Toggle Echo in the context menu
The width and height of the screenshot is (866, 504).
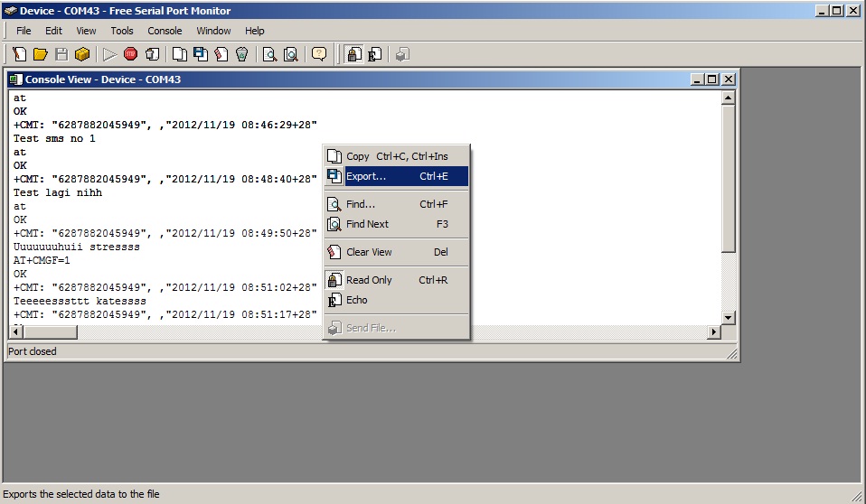pyautogui.click(x=397, y=300)
